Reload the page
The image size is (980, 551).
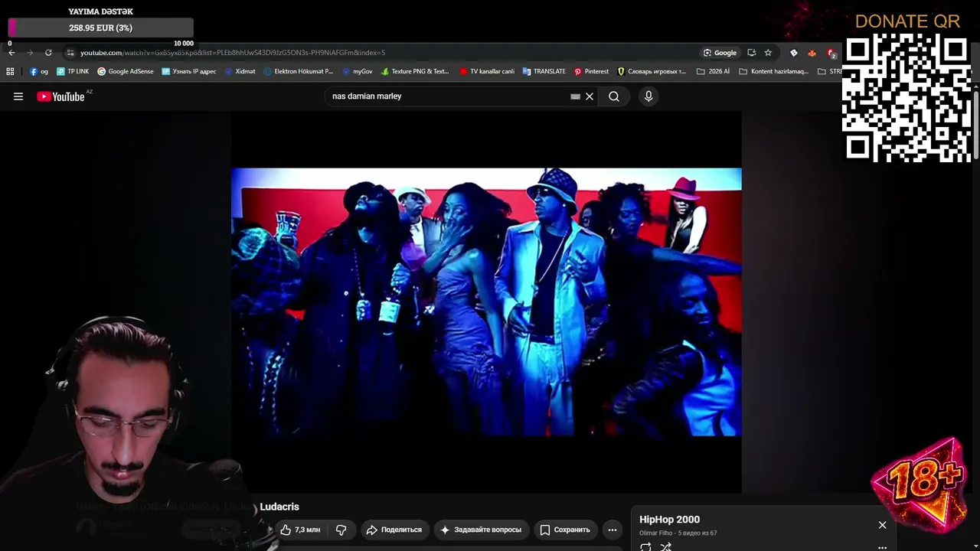(48, 53)
